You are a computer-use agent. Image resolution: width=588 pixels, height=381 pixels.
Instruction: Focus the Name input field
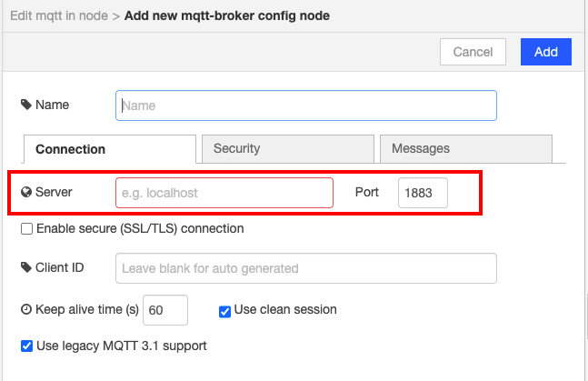306,105
